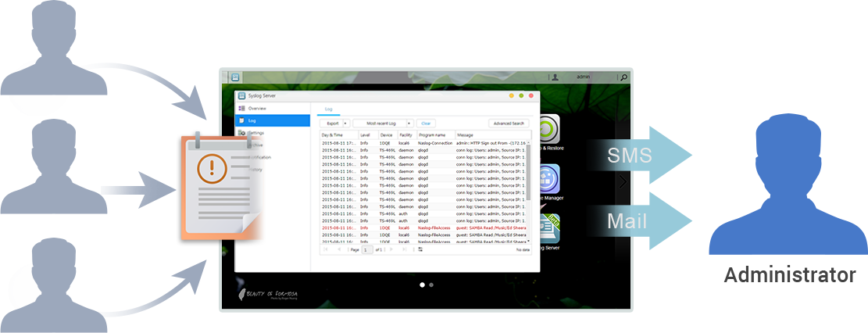Click the search magnifier in top bar
Image resolution: width=868 pixels, height=333 pixels.
point(623,77)
